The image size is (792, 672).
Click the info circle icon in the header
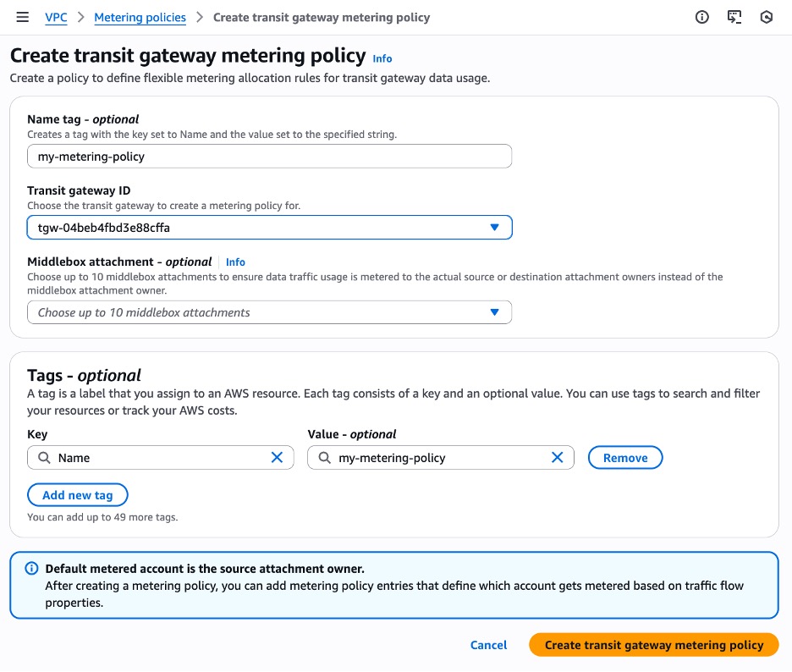701,17
